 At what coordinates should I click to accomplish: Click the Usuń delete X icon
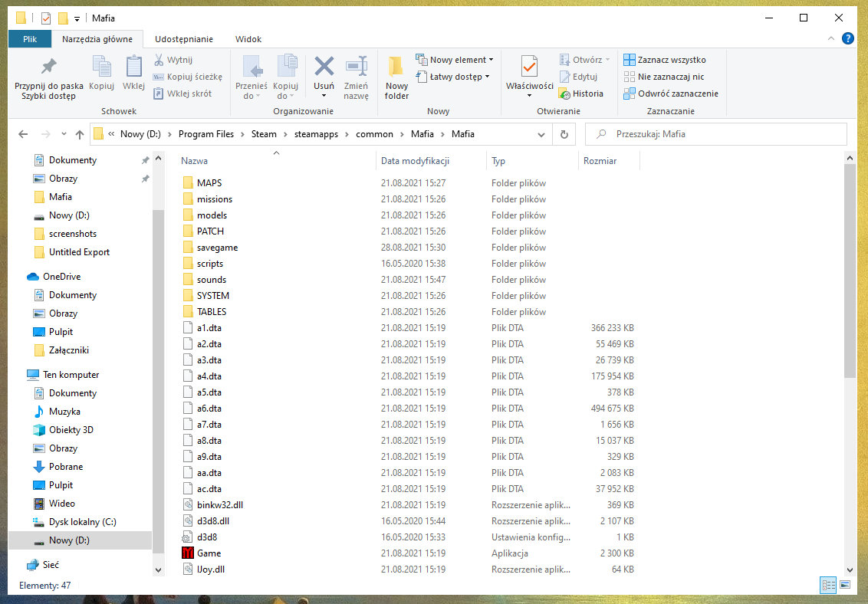[324, 67]
